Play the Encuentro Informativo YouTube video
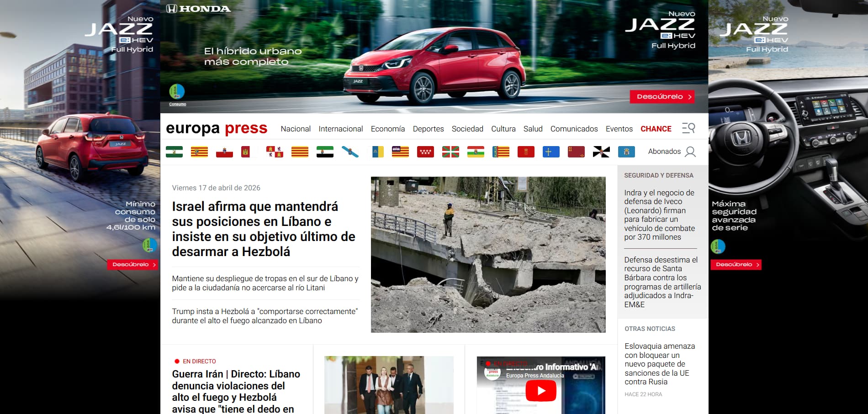The height and width of the screenshot is (414, 868). (541, 391)
